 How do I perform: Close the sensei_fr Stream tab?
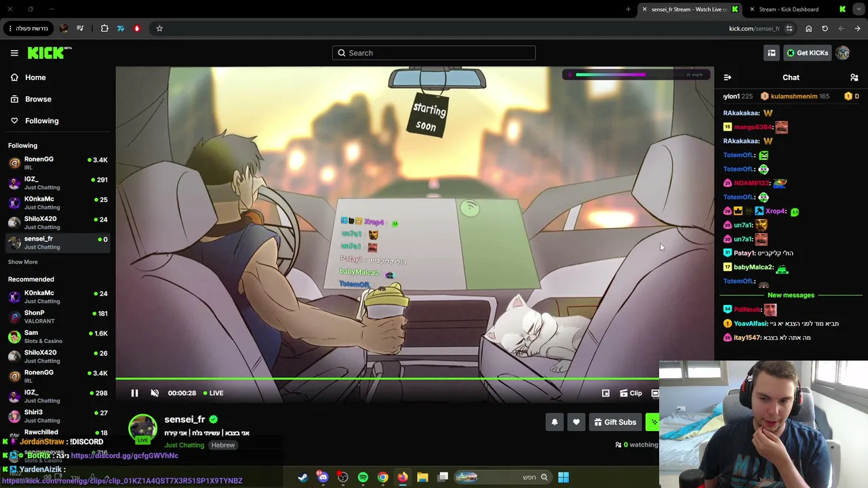point(644,9)
